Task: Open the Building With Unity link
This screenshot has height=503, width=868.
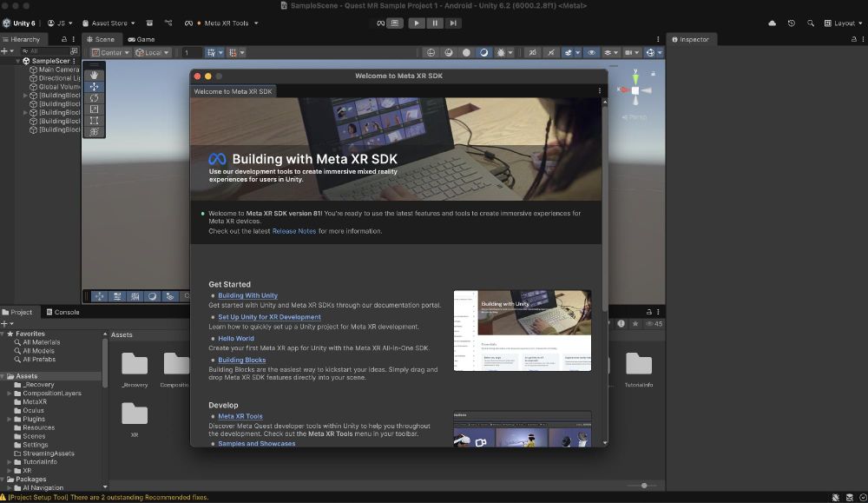Action: click(247, 296)
